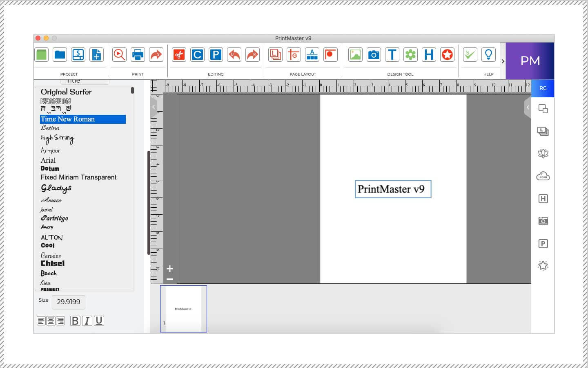Expand the right sidebar panel arrow
Image resolution: width=588 pixels, height=368 pixels.
tap(528, 108)
